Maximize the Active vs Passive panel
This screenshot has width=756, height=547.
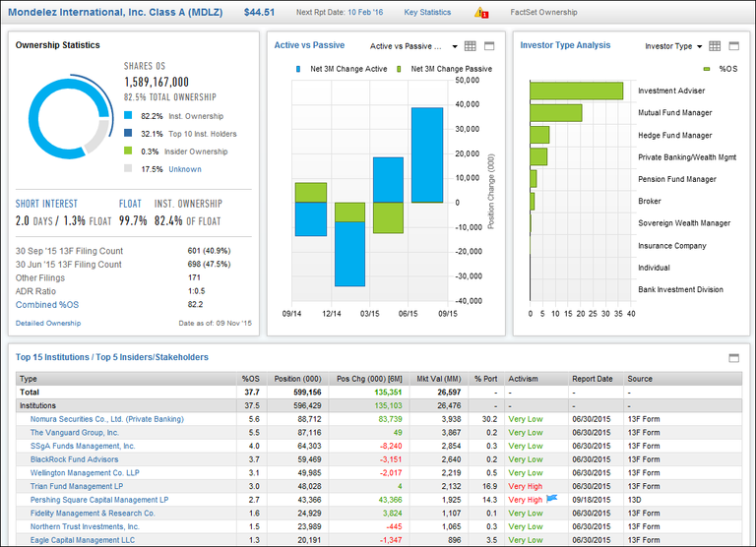[x=489, y=46]
